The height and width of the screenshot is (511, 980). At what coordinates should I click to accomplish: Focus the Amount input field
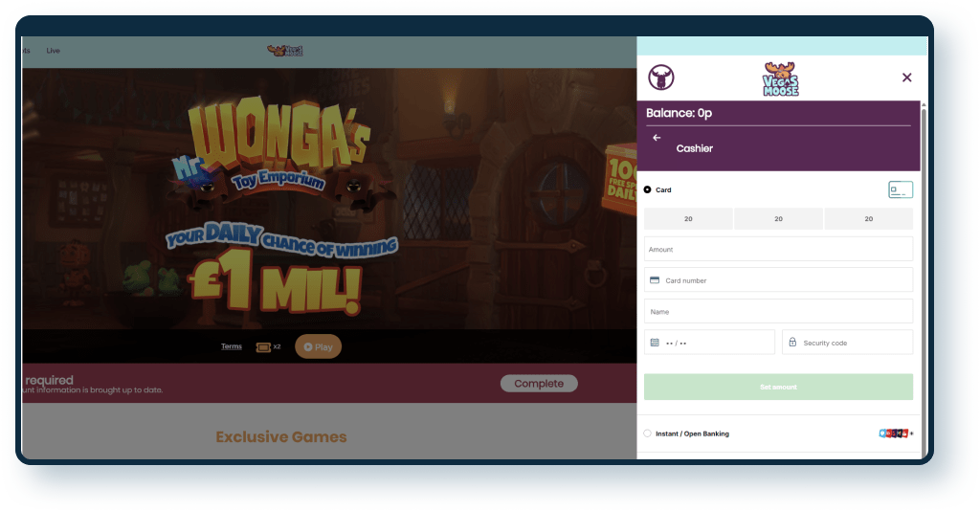pos(778,249)
